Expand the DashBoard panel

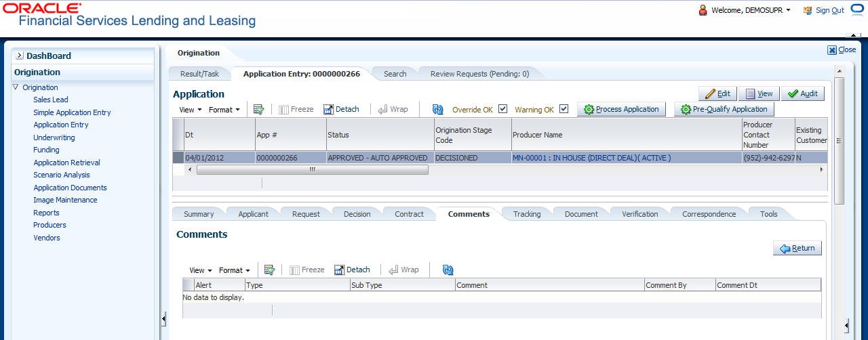pos(20,56)
